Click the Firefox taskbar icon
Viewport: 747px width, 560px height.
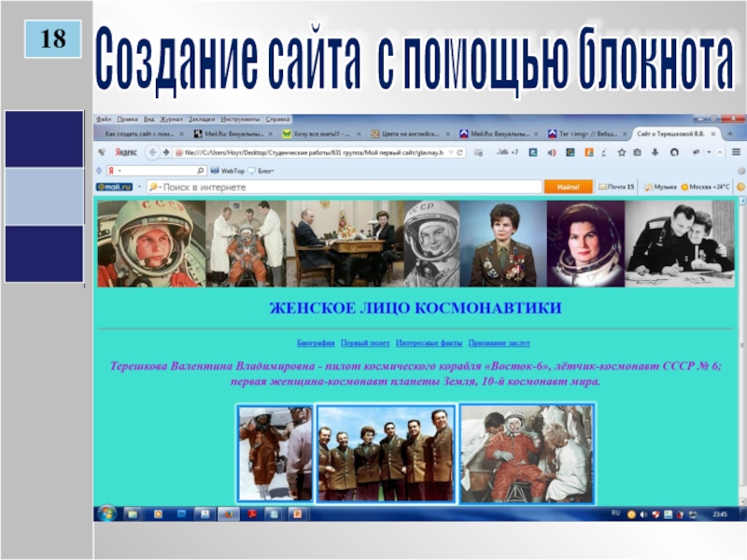pos(229,514)
